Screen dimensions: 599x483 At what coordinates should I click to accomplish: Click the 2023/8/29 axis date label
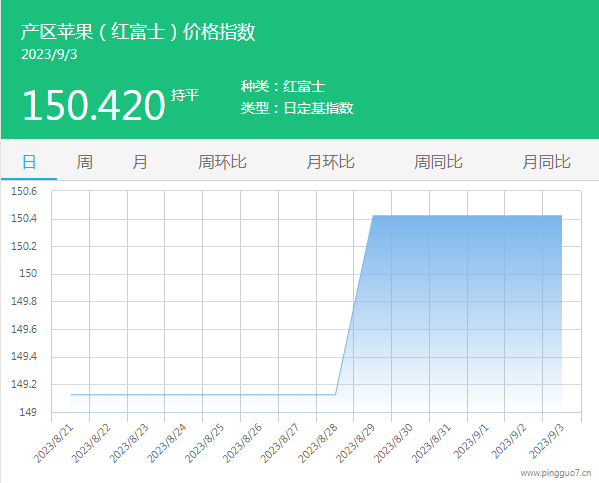tap(355, 444)
